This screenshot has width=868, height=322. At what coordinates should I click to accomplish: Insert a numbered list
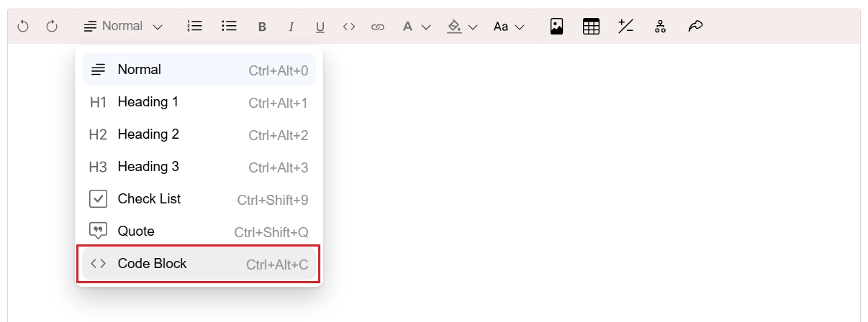click(x=194, y=27)
